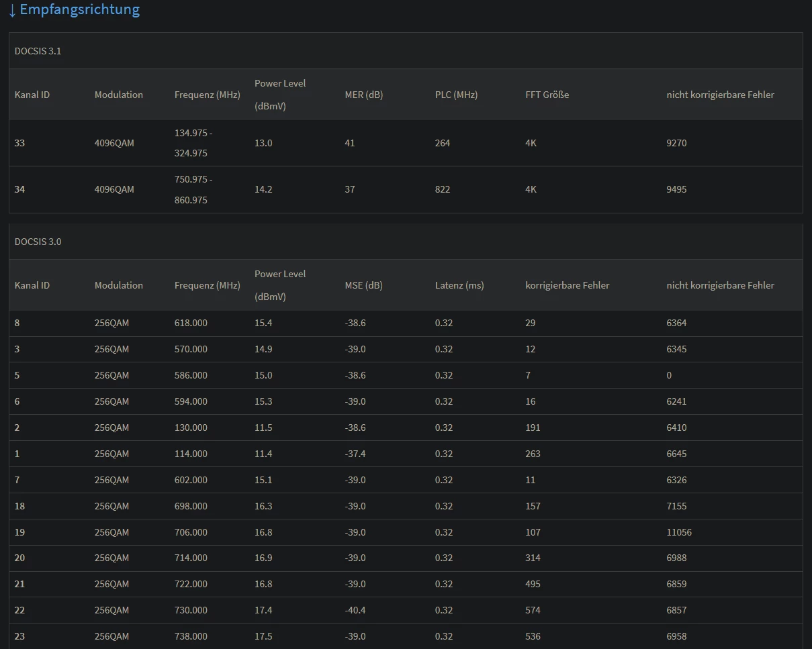
Task: Click Kanal ID 23 in the last row
Action: coord(19,636)
